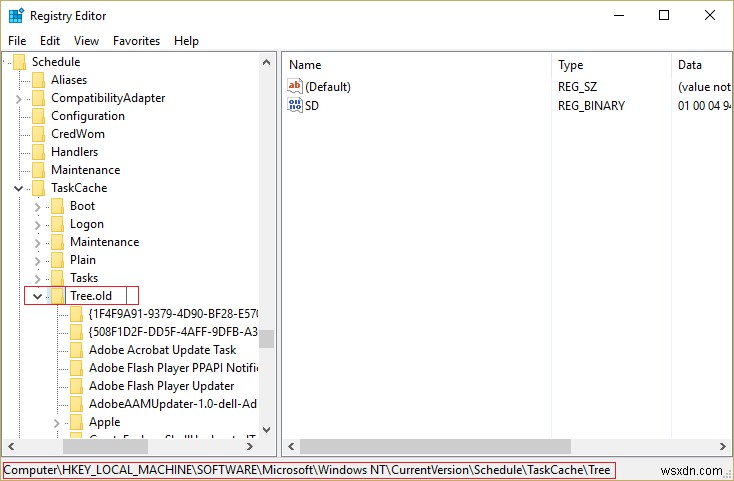The image size is (734, 481).
Task: Click the Configuration folder icon
Action: click(38, 116)
